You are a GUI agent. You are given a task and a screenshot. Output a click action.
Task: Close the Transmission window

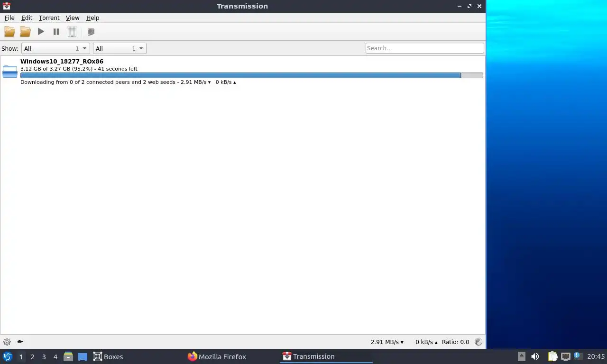point(479,6)
